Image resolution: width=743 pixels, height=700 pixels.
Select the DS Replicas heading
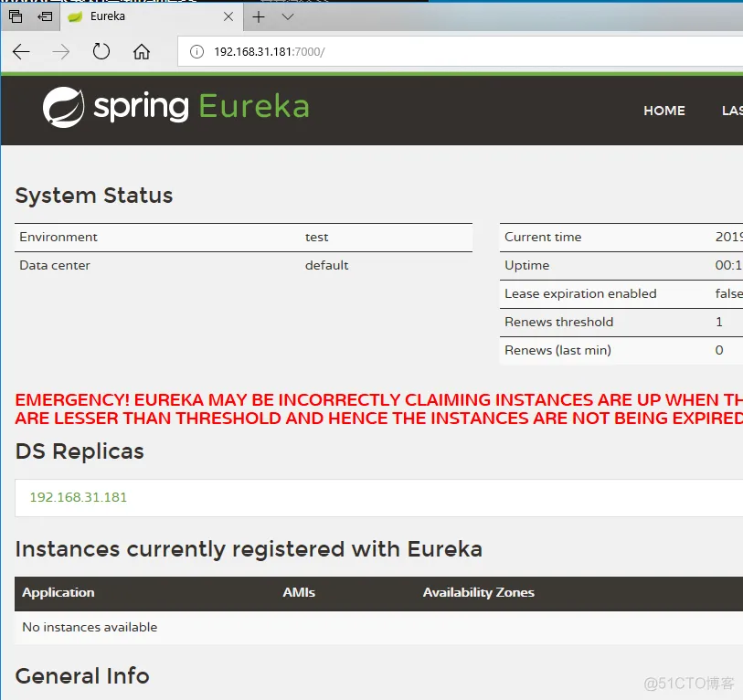pyautogui.click(x=80, y=451)
